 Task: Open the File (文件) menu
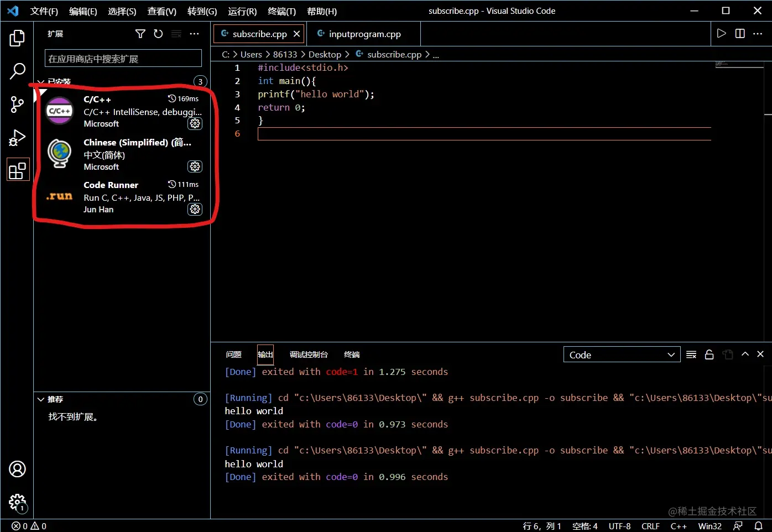(44, 11)
